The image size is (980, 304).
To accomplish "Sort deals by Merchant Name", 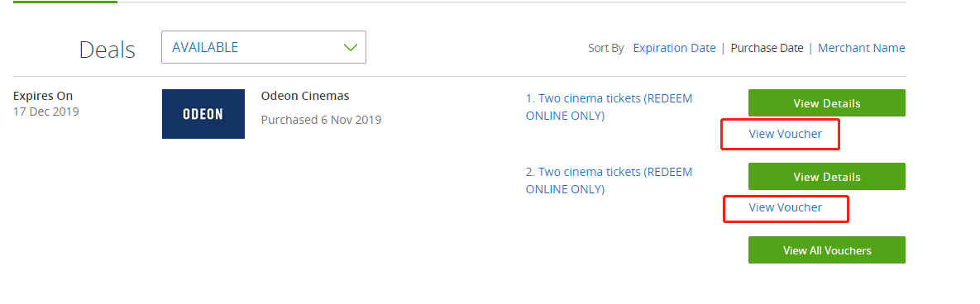I will click(x=861, y=48).
